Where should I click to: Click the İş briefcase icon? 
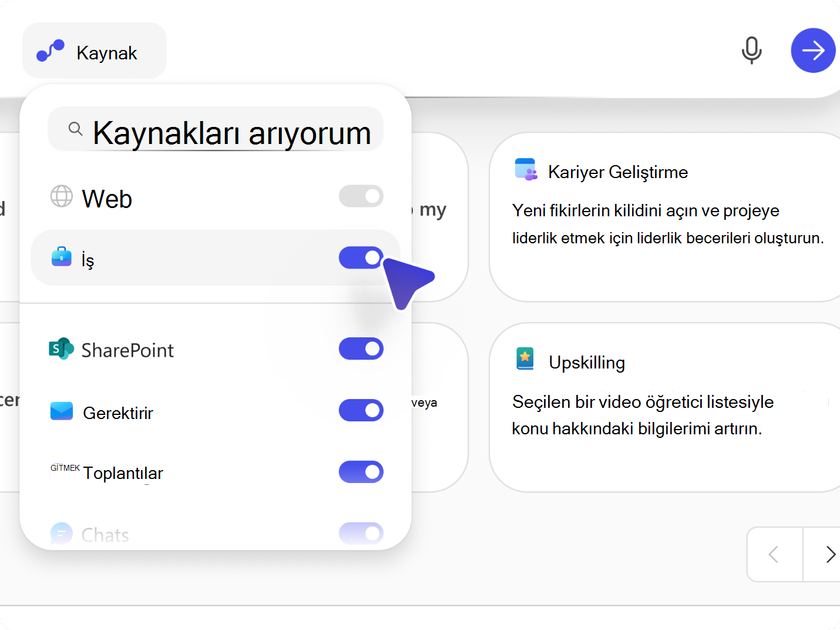pyautogui.click(x=62, y=257)
